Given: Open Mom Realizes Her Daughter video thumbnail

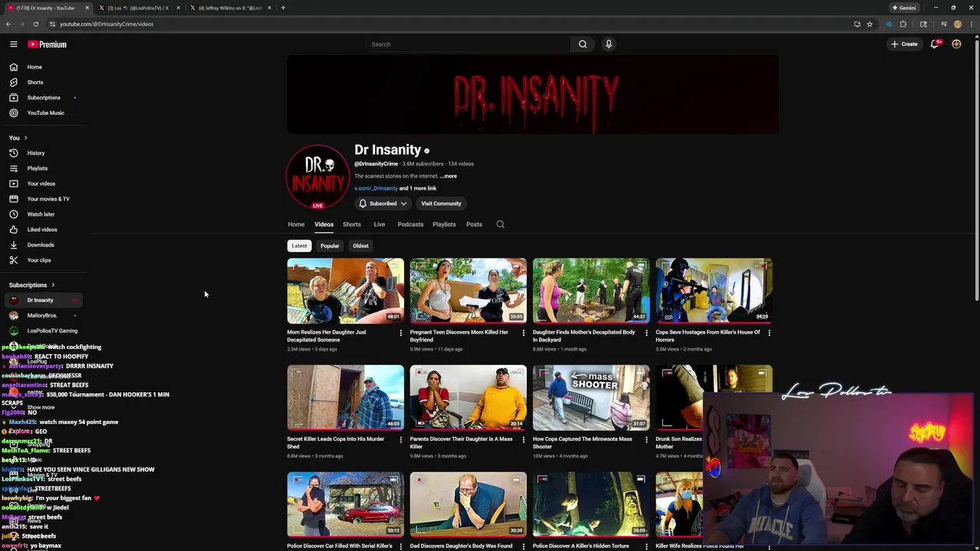Looking at the screenshot, I should [345, 292].
